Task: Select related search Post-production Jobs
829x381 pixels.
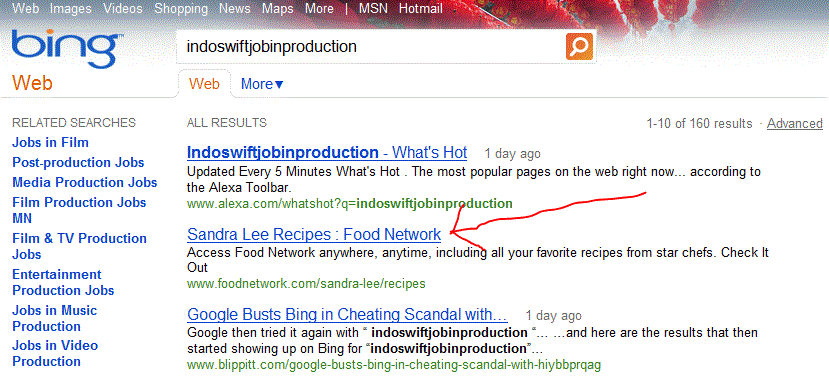Action: point(78,163)
